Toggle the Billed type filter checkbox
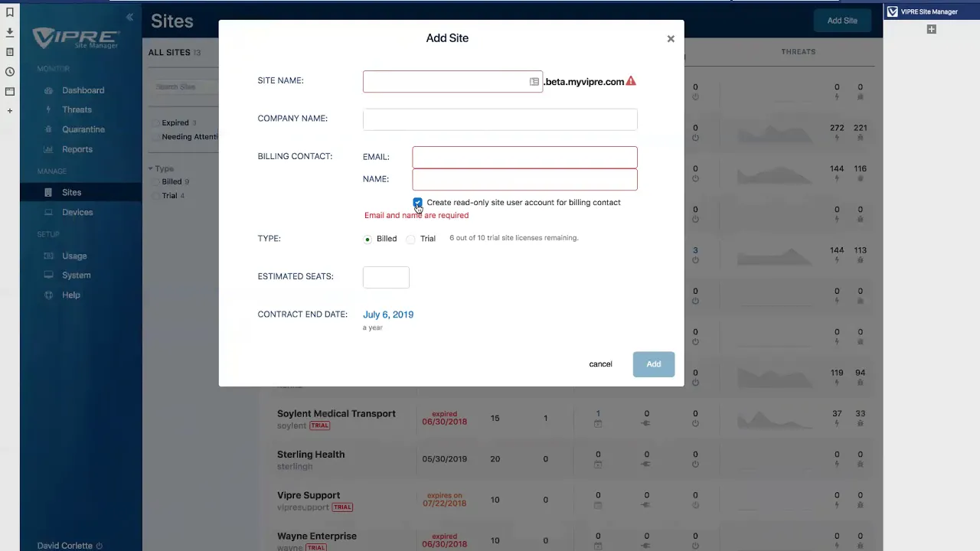The width and height of the screenshot is (980, 551). (x=155, y=182)
